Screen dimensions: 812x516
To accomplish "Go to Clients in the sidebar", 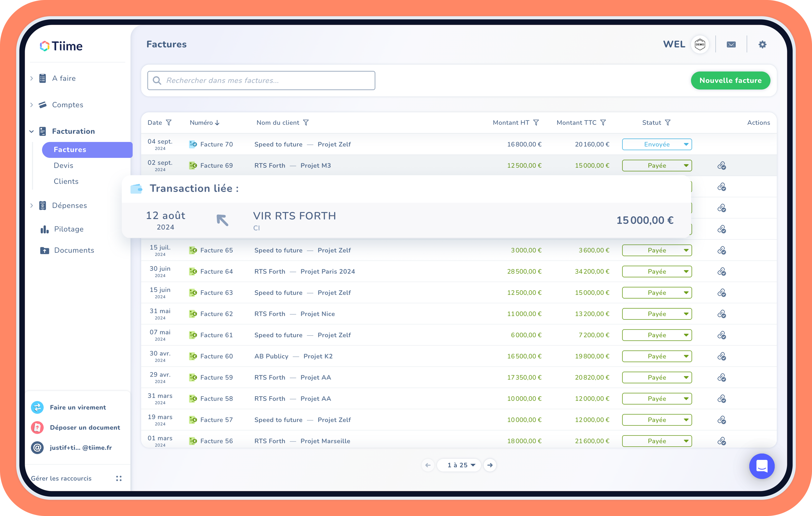I will [x=66, y=181].
